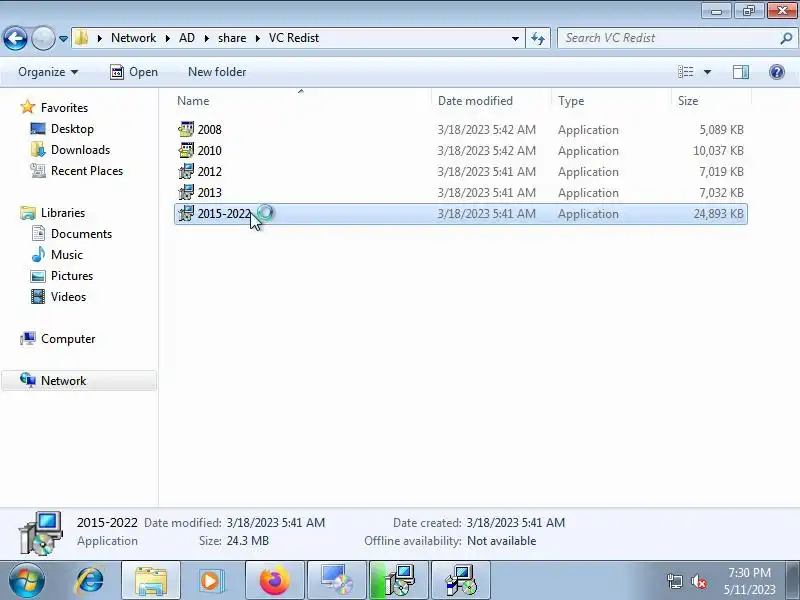Click the 2013 file name

(210, 192)
